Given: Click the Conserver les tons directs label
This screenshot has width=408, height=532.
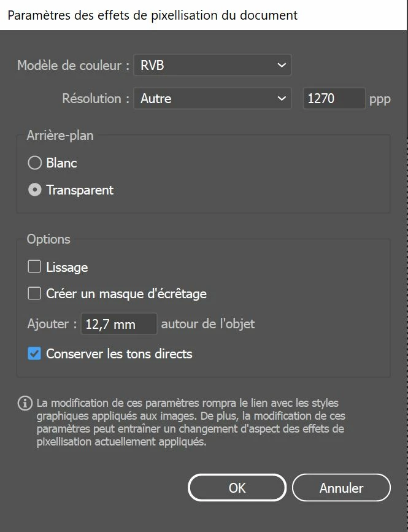Looking at the screenshot, I should pyautogui.click(x=119, y=354).
